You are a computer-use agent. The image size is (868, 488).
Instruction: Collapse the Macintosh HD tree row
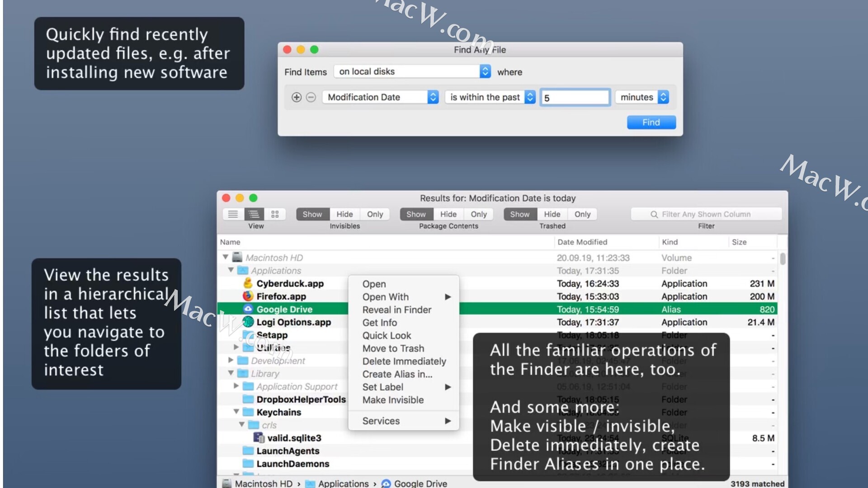pos(225,257)
